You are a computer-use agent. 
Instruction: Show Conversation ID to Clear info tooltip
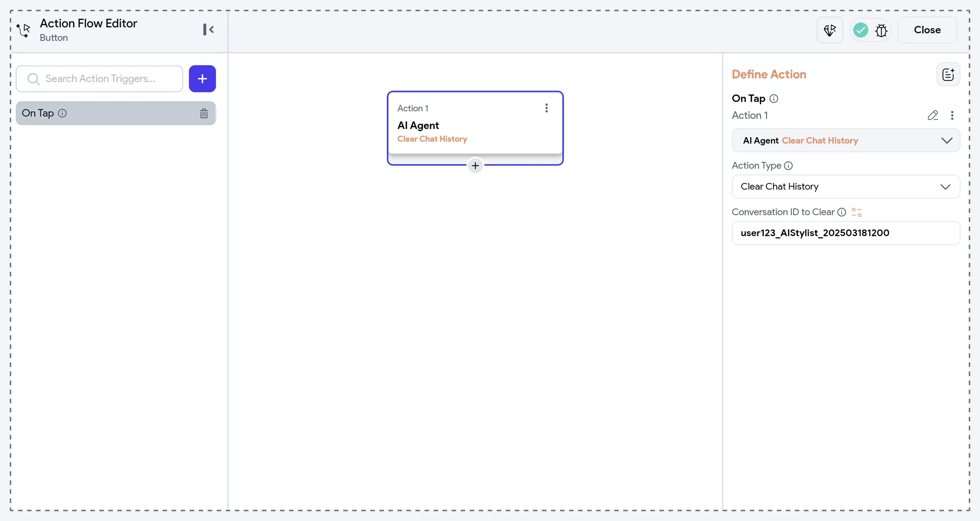click(842, 212)
